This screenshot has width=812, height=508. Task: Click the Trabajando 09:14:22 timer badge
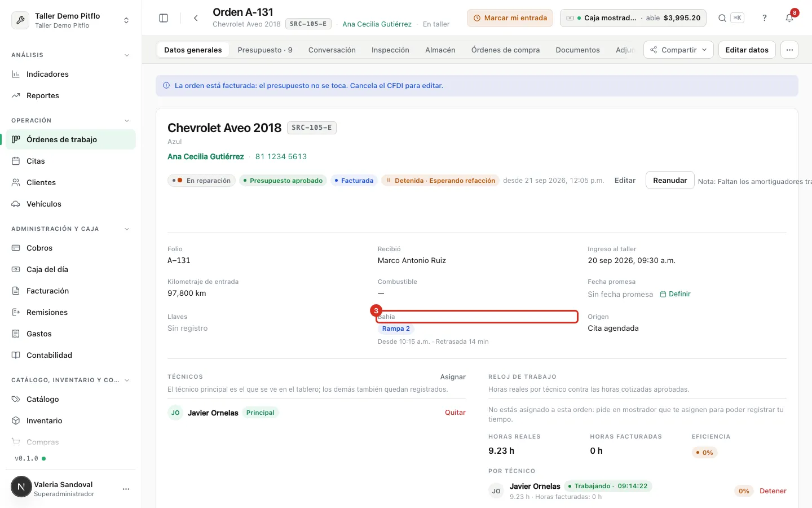coord(608,486)
